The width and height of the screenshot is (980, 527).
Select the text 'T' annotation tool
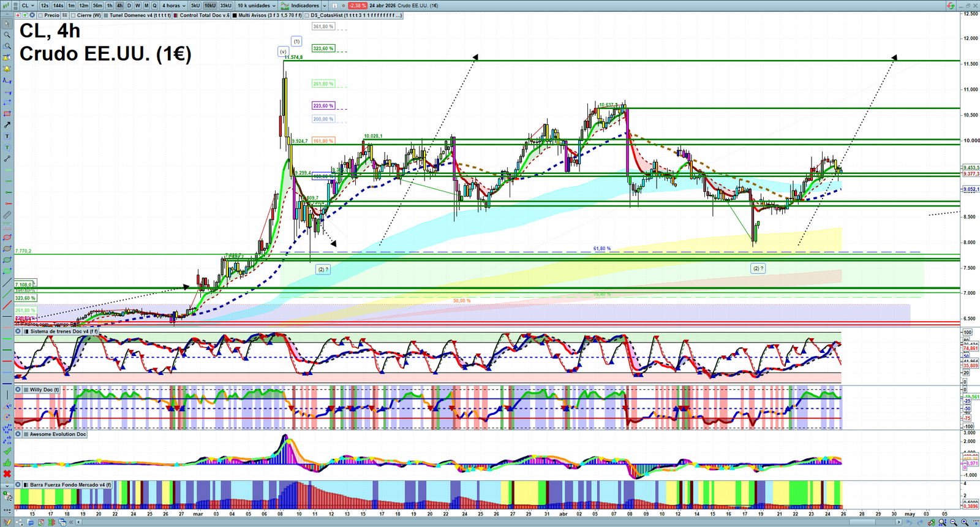[7, 136]
